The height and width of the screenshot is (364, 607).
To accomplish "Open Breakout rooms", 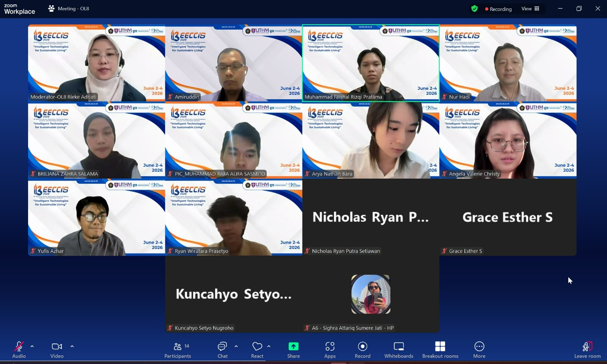I will (x=440, y=350).
